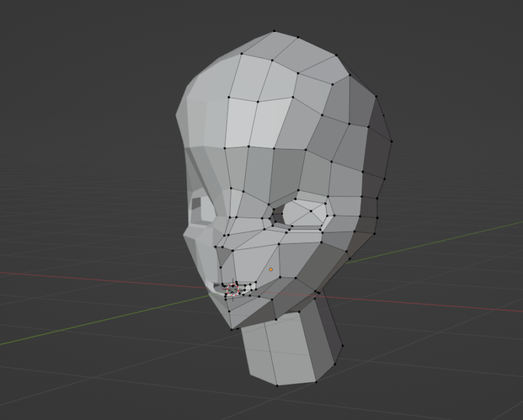
Task: Select the lowest vertex at the neck bottom
Action: 277,385
